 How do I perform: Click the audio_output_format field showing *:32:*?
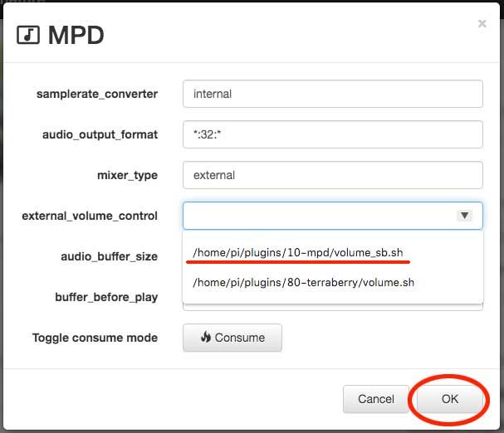point(333,134)
